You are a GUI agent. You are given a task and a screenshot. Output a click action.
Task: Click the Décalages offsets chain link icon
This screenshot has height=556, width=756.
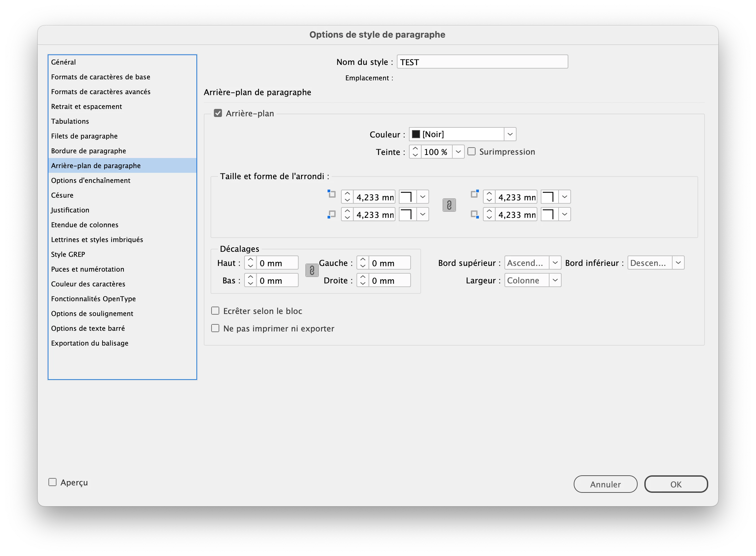[x=312, y=271]
